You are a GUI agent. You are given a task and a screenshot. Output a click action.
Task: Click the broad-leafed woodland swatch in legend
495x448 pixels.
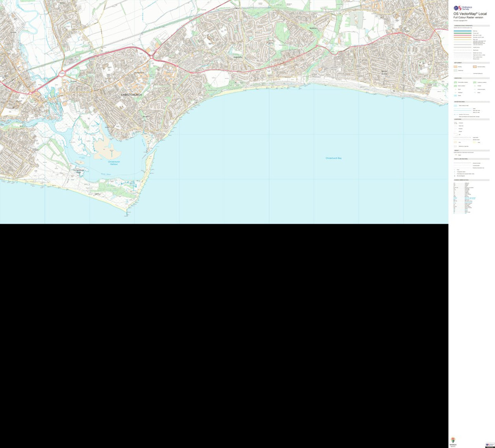point(455,82)
